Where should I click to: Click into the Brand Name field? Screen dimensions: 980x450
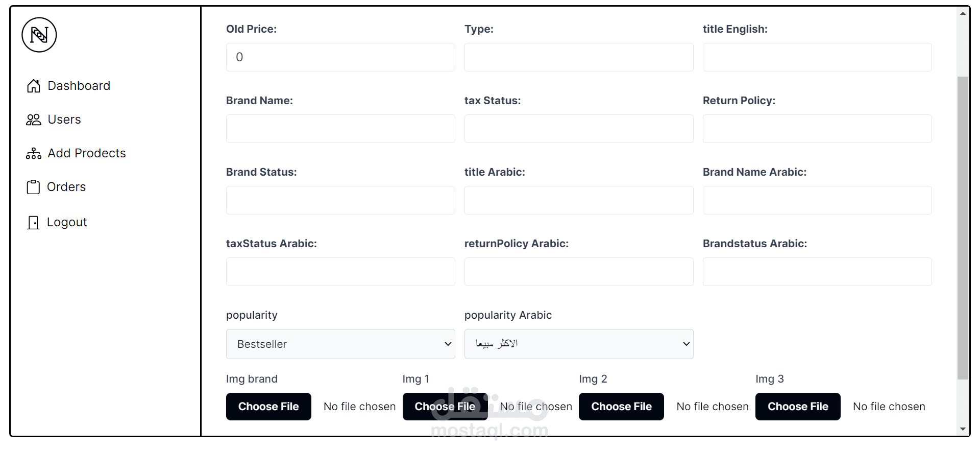pyautogui.click(x=340, y=129)
